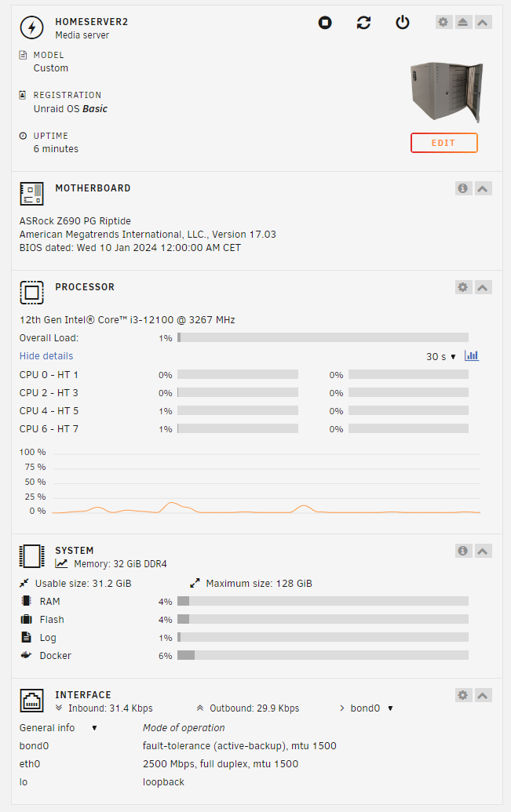Collapse the Motherboard panel
511x812 pixels.
coord(484,188)
